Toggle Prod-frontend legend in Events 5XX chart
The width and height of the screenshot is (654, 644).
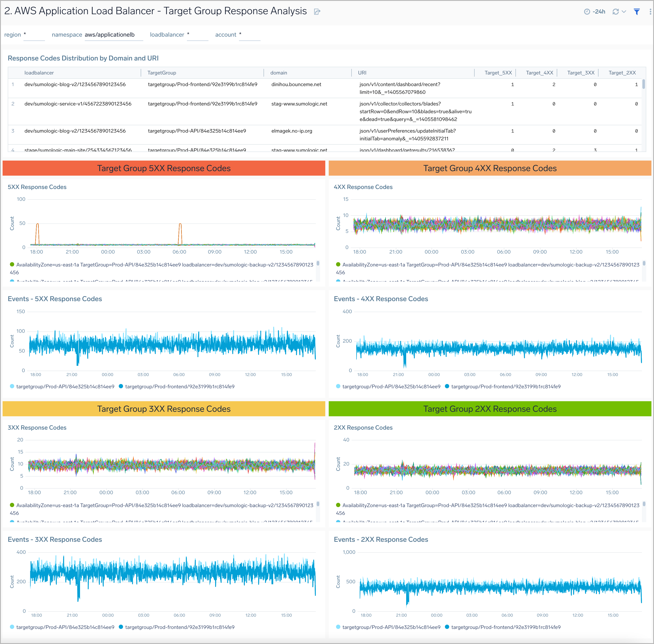tap(176, 387)
